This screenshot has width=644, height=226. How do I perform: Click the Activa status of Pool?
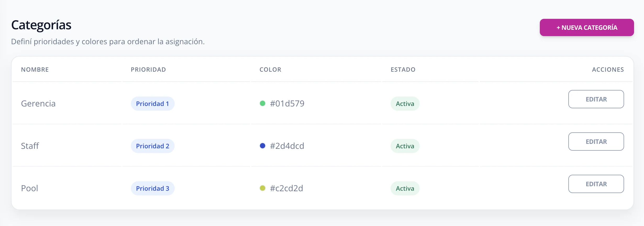coord(405,188)
